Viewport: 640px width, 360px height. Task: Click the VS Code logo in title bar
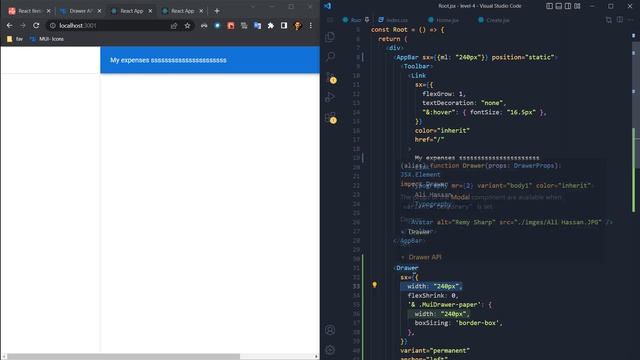click(x=327, y=6)
